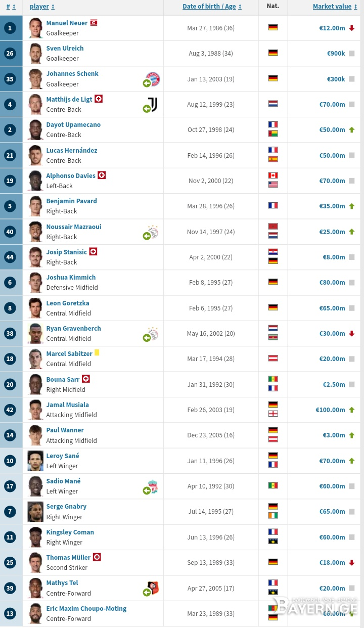Click the Rennes crest in Mathys Tel row
The height and width of the screenshot is (628, 364).
(x=153, y=588)
